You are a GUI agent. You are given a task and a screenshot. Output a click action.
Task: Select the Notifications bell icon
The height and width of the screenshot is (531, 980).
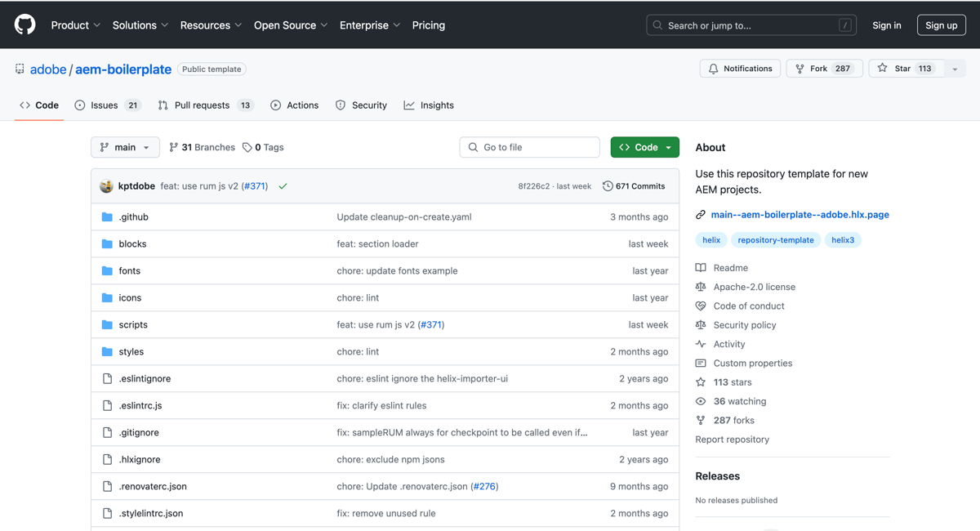coord(712,68)
